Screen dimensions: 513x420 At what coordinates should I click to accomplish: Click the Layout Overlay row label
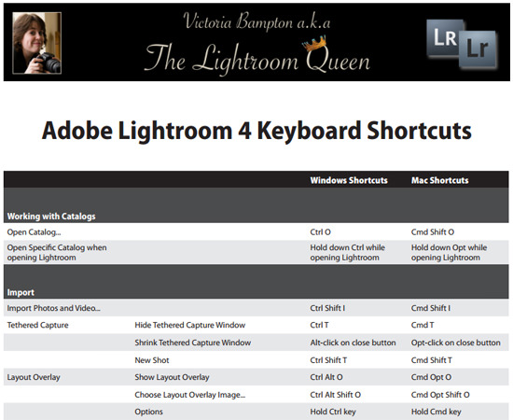34,377
